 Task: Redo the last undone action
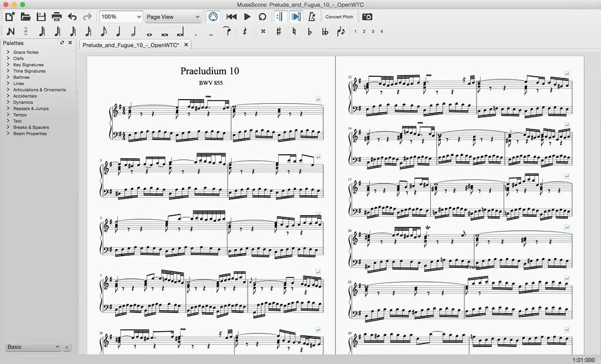click(87, 16)
